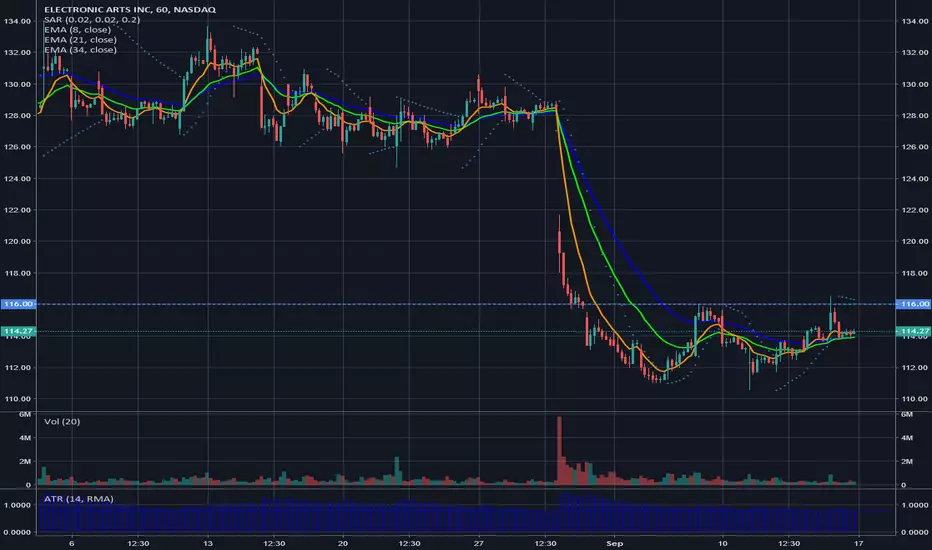Click the 1.0000 ATR label on right scale

coord(914,505)
